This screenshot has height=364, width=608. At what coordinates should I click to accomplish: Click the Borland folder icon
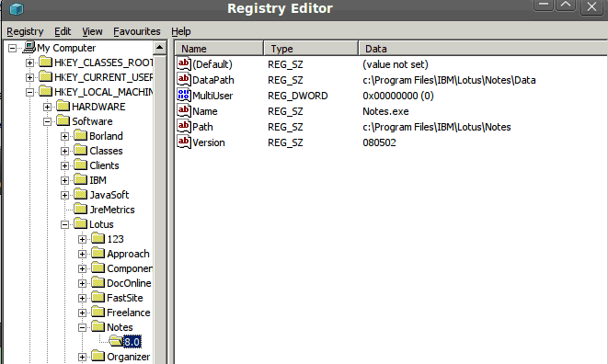pyautogui.click(x=81, y=136)
